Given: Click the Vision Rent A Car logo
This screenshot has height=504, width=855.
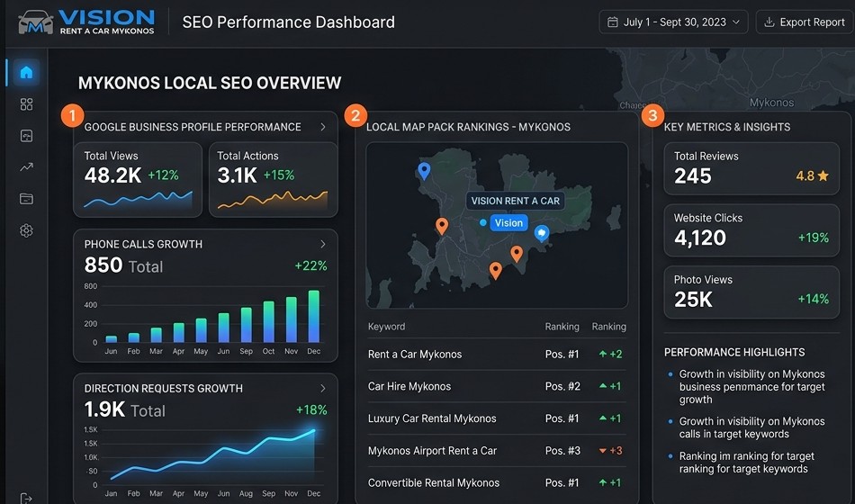Looking at the screenshot, I should tap(86, 22).
